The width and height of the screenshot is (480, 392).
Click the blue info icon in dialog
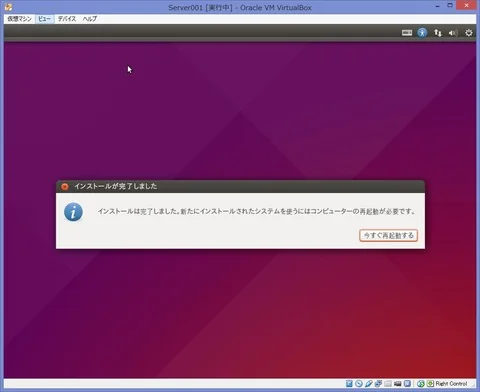pos(73,212)
